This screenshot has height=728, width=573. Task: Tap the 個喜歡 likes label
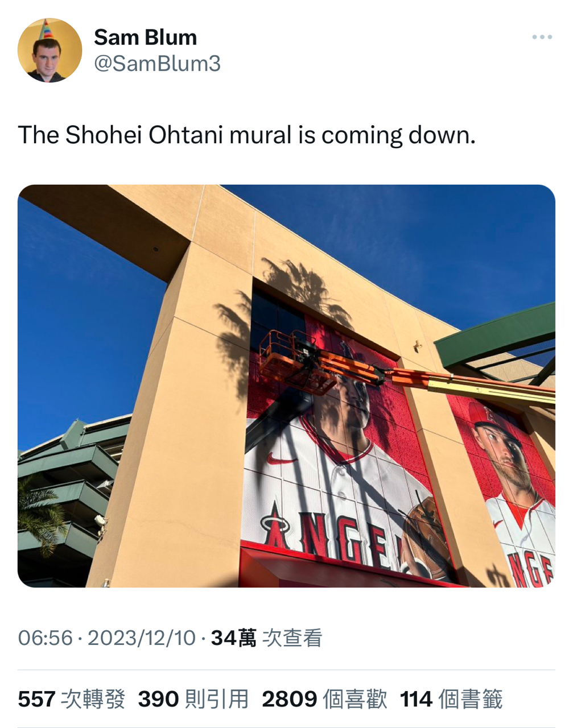(355, 699)
